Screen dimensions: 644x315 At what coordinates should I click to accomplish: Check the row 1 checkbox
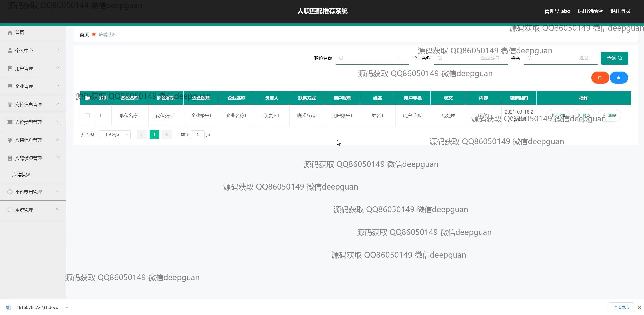(87, 116)
